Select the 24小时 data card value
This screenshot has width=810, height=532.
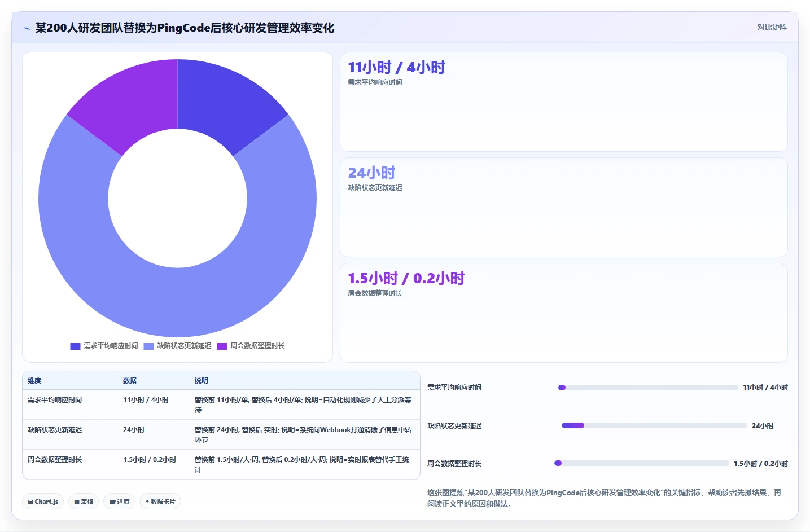point(371,173)
